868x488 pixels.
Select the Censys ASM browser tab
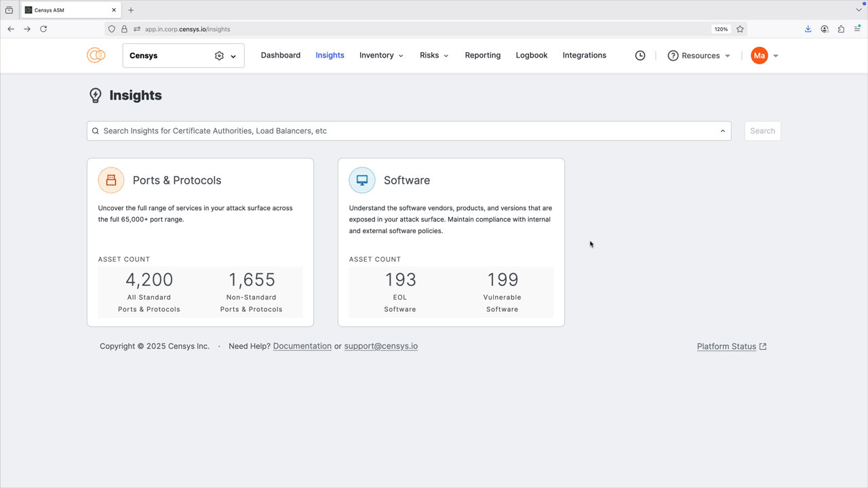(x=71, y=10)
